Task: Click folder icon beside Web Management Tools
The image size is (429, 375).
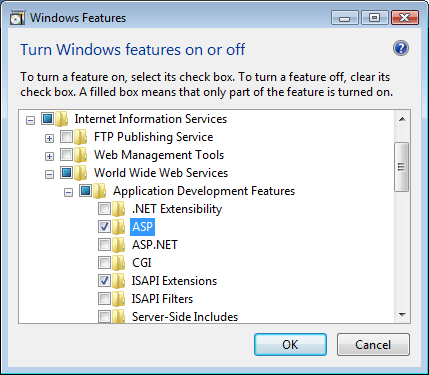Action: tap(81, 155)
